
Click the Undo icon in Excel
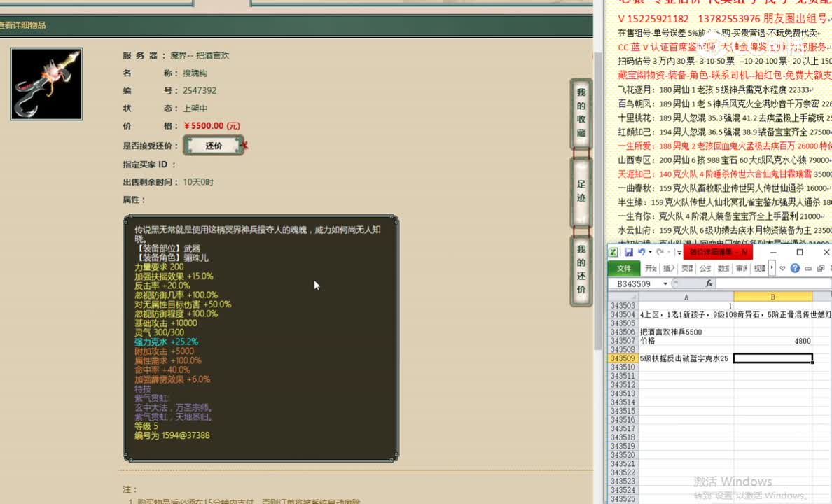point(642,253)
